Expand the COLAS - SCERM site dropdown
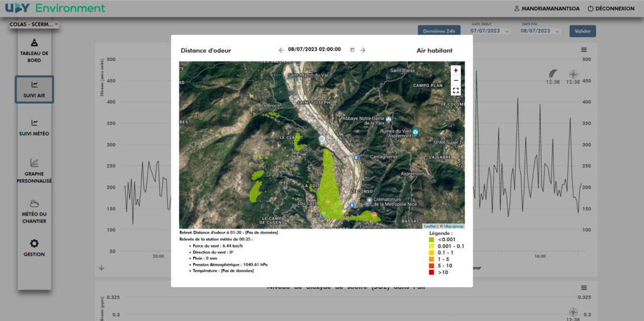This screenshot has height=321, width=644. [35, 24]
